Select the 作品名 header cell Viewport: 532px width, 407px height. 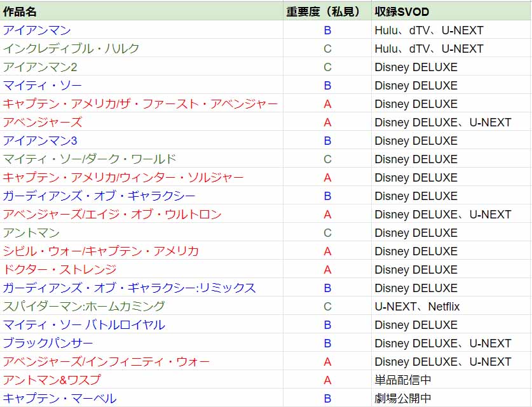(142, 11)
